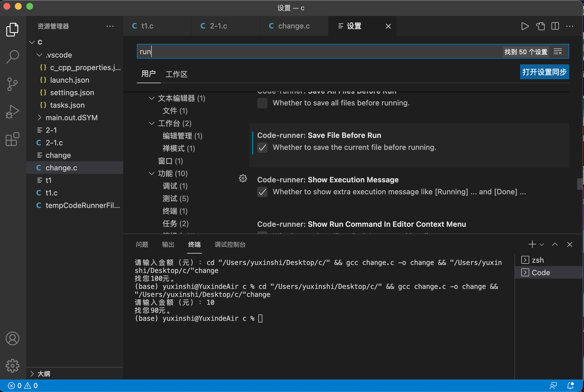This screenshot has width=584, height=392.
Task: Expand the 大纲 outline section
Action: (32, 374)
